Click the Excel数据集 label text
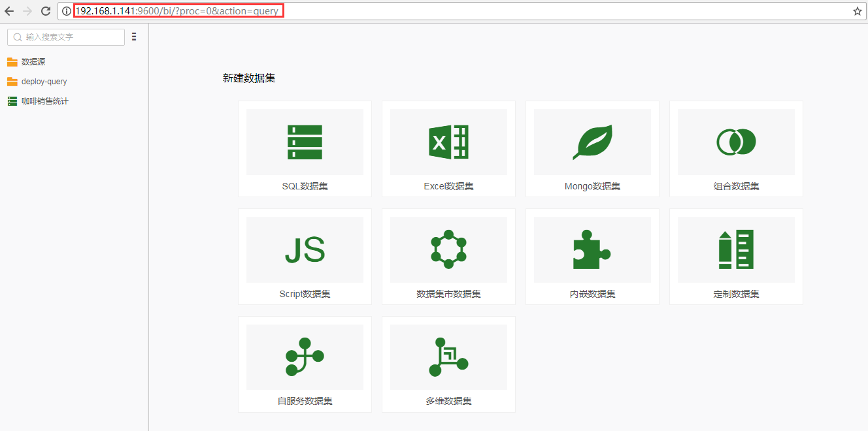The height and width of the screenshot is (431, 868). click(x=448, y=186)
